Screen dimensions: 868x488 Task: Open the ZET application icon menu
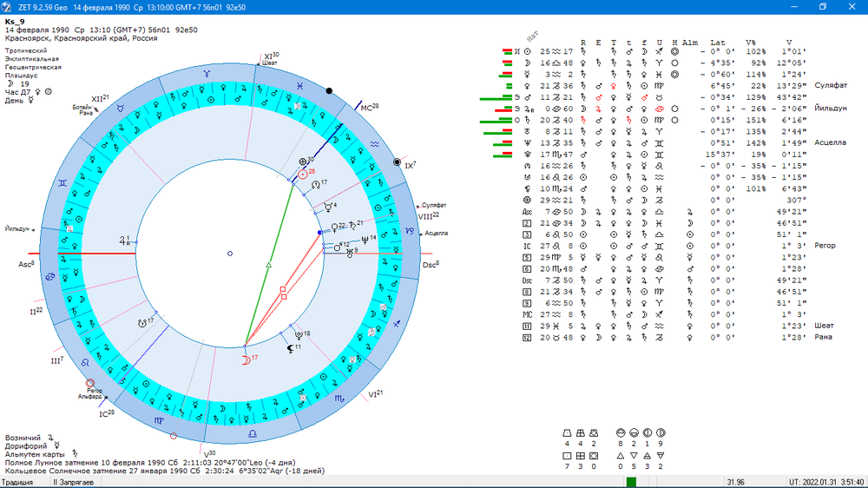click(x=7, y=7)
